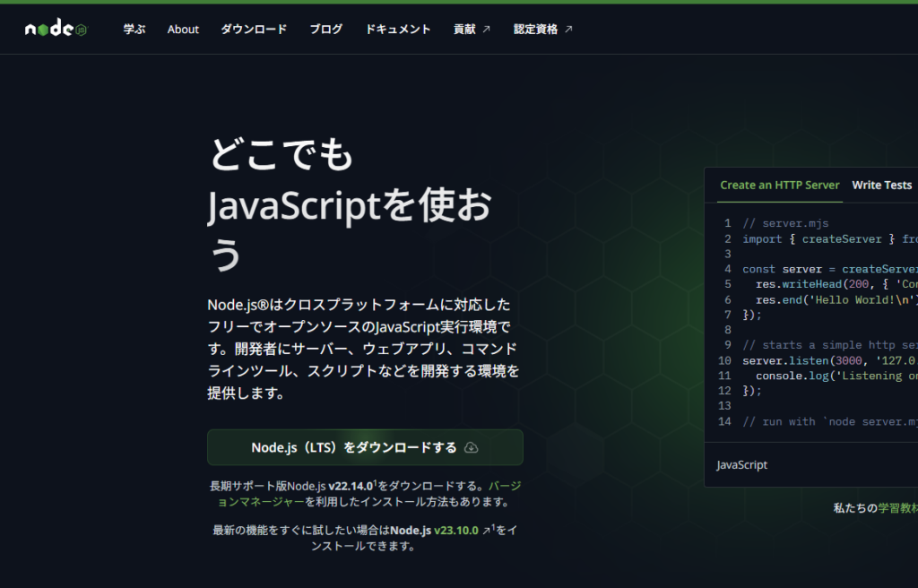Click code line 9 starts a simple http comment
918x588 pixels.
click(x=829, y=345)
